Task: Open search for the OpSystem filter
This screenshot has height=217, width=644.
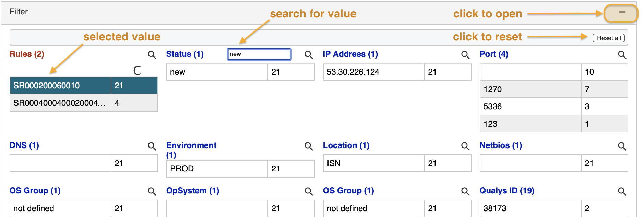Action: click(x=309, y=191)
